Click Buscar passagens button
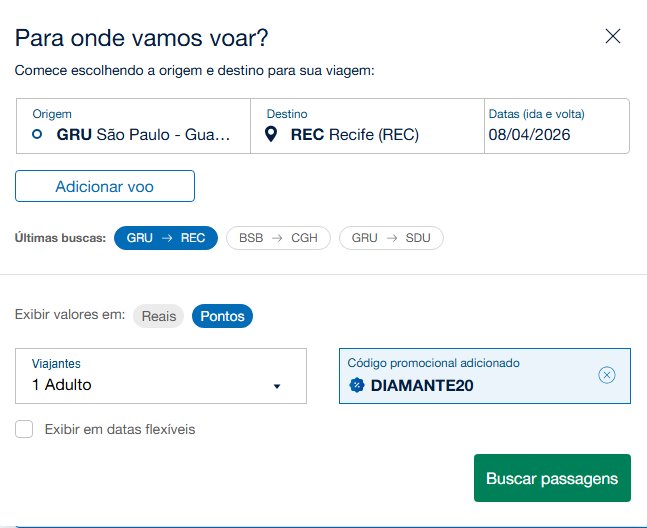 click(552, 479)
